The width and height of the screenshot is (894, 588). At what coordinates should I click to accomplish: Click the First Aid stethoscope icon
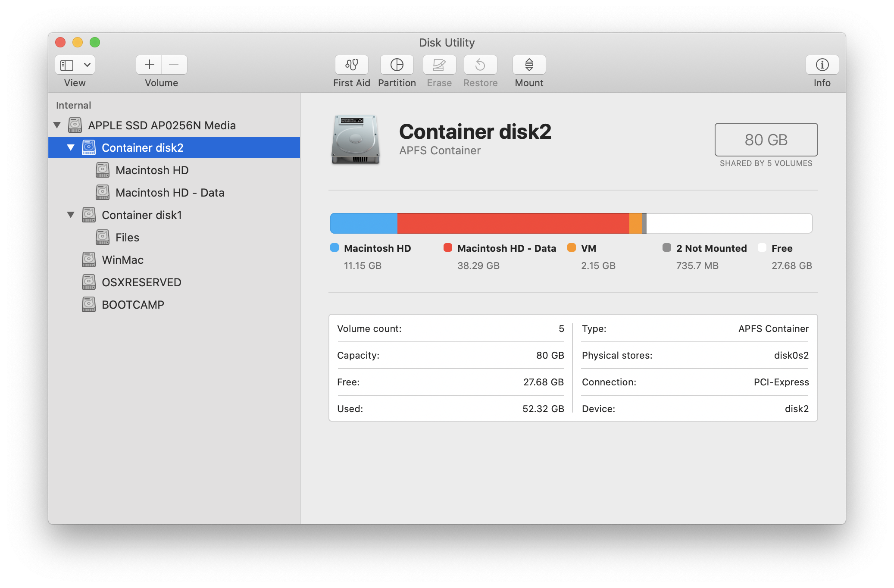pos(352,65)
